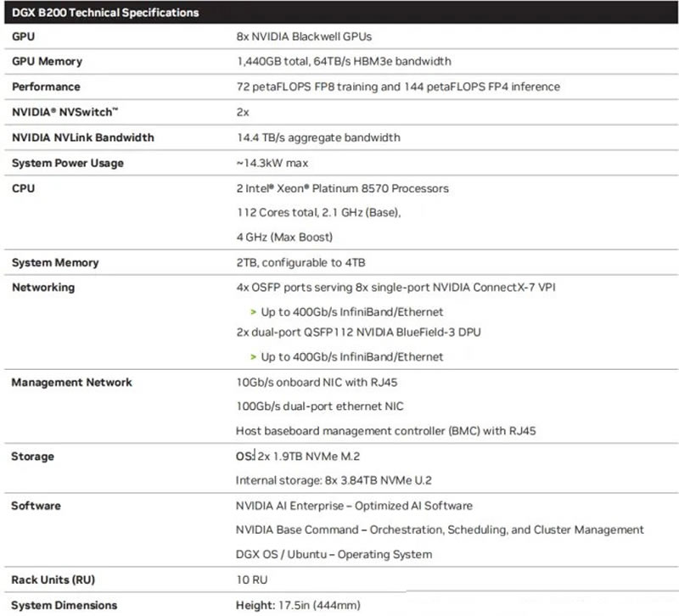Select 'NVIDIA NVLink Bandwidth' label
The width and height of the screenshot is (679, 616).
pyautogui.click(x=82, y=137)
